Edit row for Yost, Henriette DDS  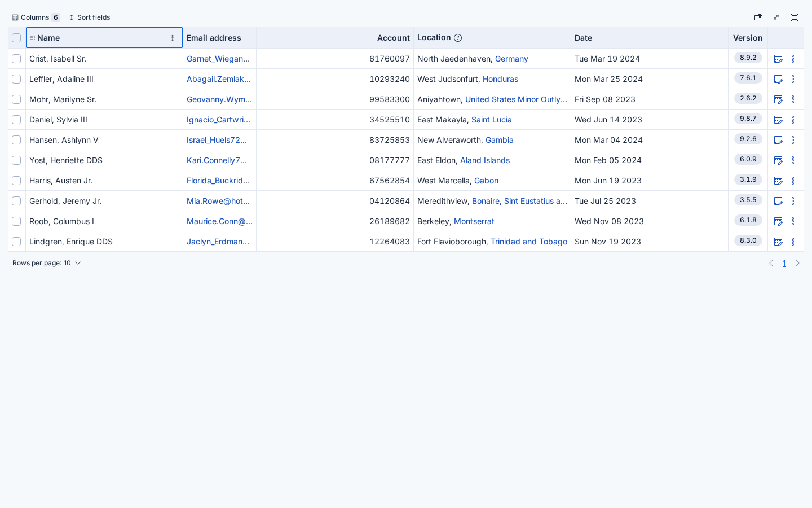pos(779,160)
